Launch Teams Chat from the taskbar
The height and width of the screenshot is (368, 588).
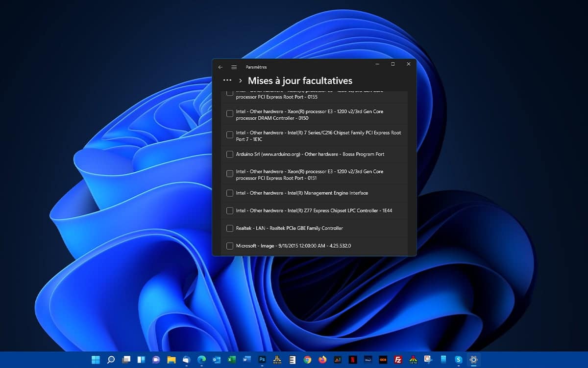tap(156, 360)
